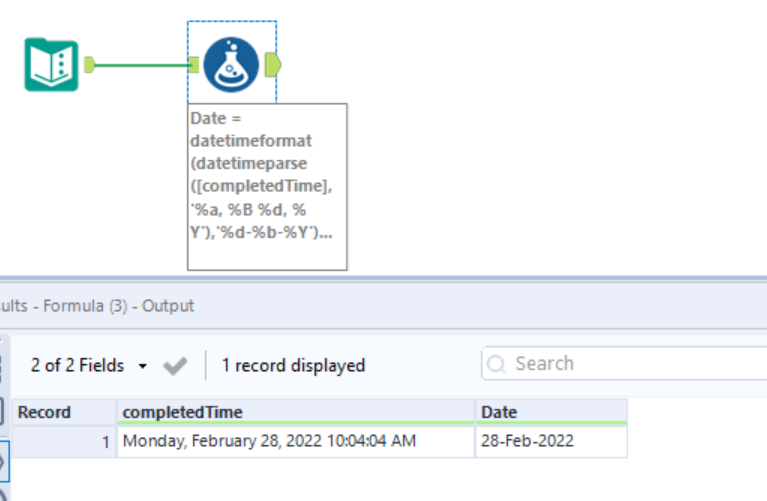
Task: Click the Input Data output anchor
Action: point(89,65)
